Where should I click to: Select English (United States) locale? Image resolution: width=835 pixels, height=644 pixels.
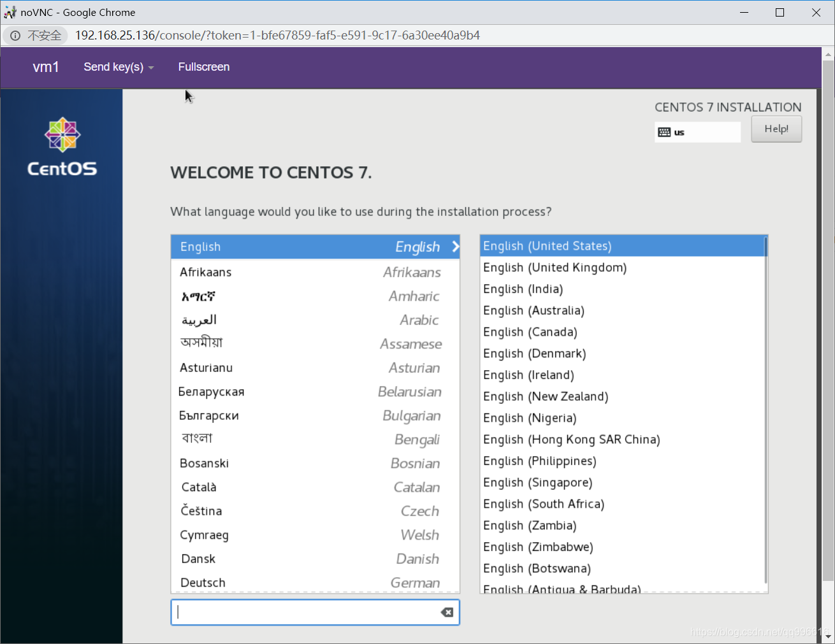(x=621, y=246)
